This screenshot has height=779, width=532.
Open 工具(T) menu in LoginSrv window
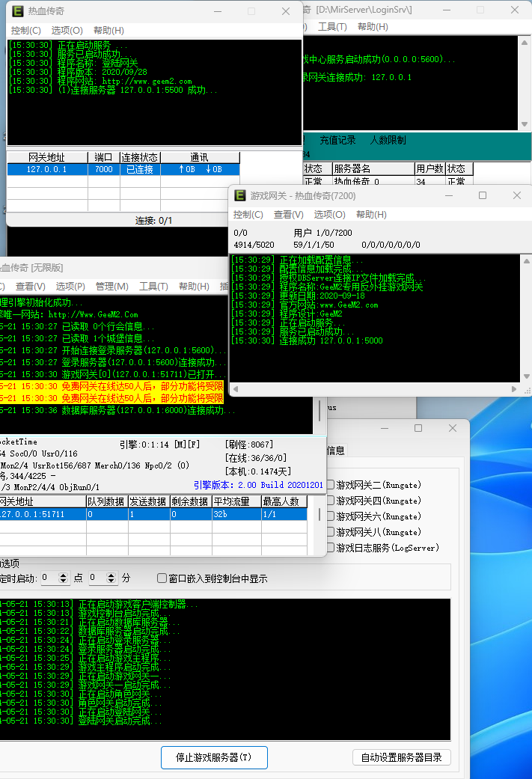(332, 27)
